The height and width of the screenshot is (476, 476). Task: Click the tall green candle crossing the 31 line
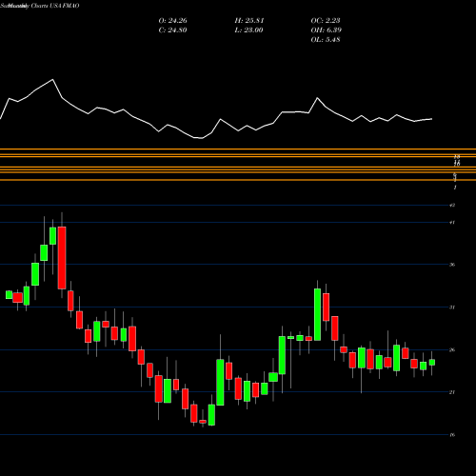click(x=317, y=314)
